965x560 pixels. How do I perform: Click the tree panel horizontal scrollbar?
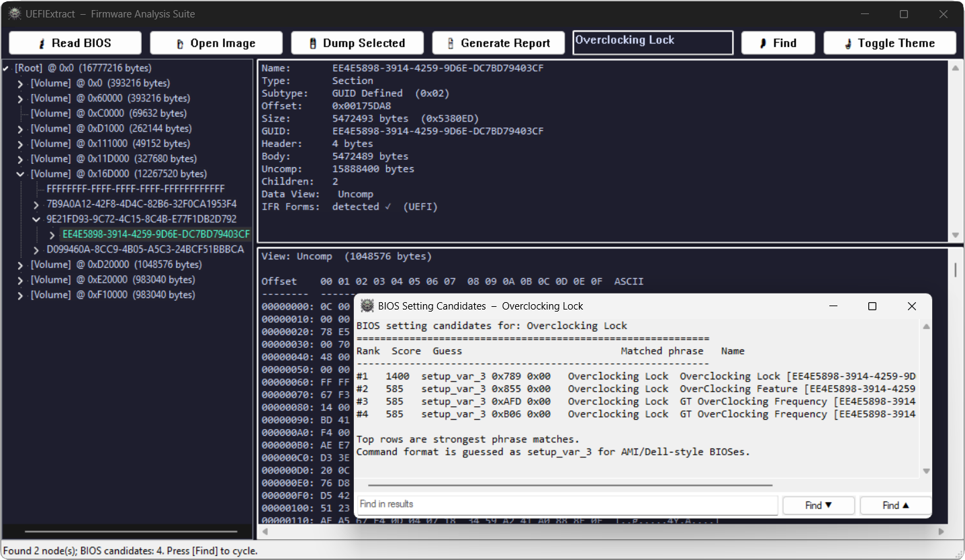(130, 532)
